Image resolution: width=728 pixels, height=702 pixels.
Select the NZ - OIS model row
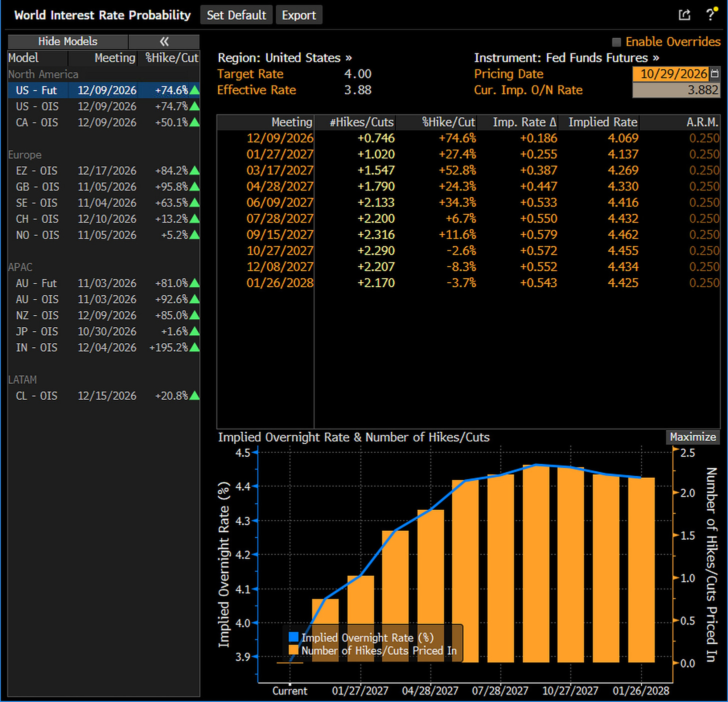(104, 315)
